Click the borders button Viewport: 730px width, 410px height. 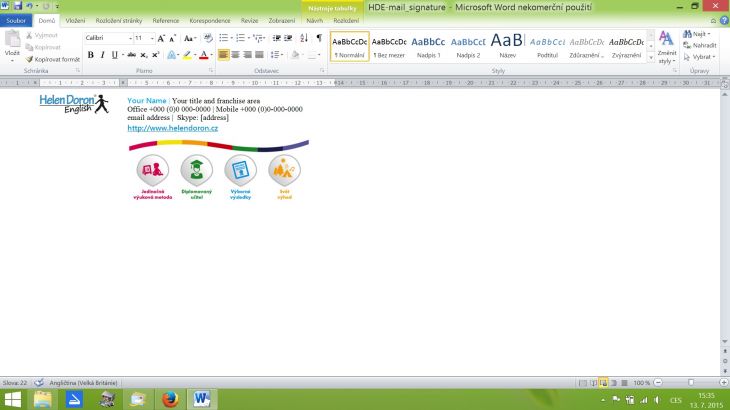312,55
